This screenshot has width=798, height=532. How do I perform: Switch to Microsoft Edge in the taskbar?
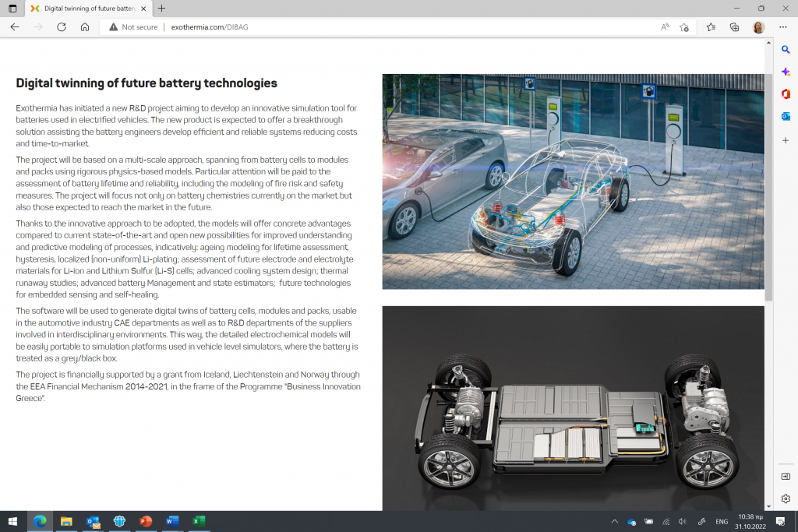pyautogui.click(x=40, y=521)
